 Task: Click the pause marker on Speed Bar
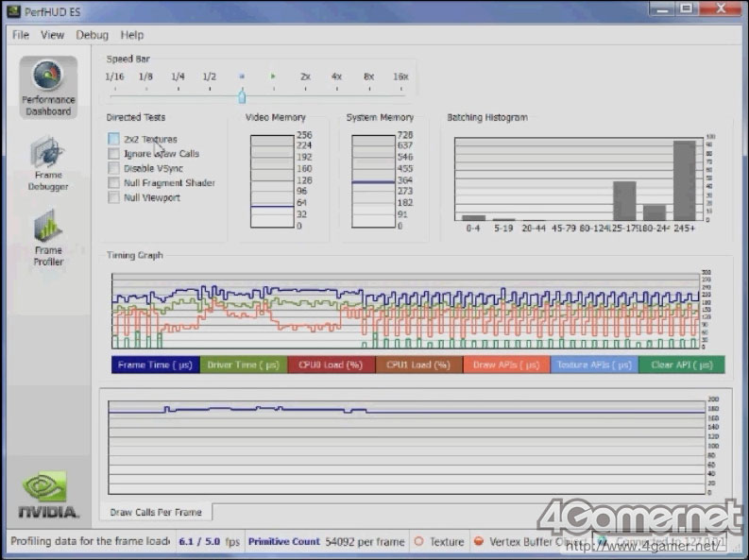(242, 76)
